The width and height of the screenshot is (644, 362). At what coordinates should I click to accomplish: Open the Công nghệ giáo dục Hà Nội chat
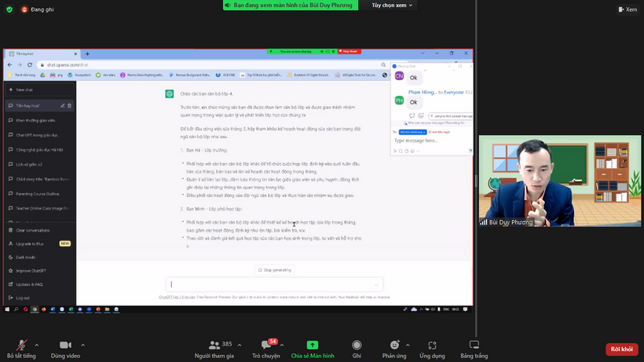[39, 150]
